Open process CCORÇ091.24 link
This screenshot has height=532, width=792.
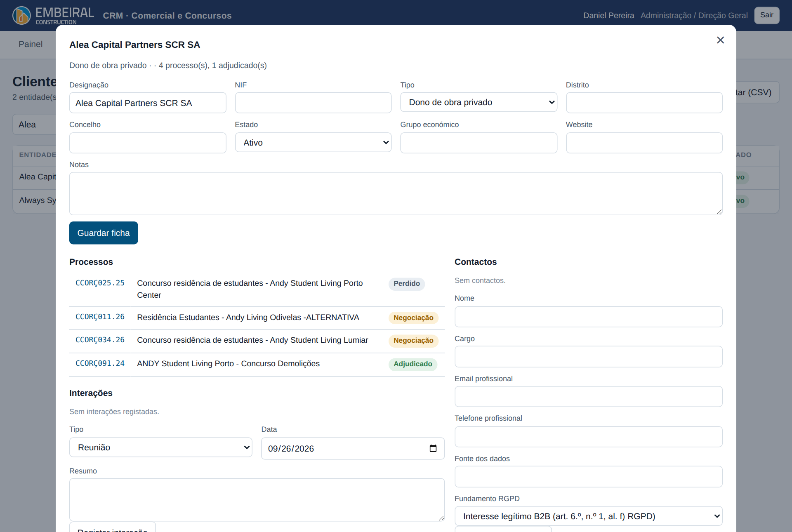point(100,363)
